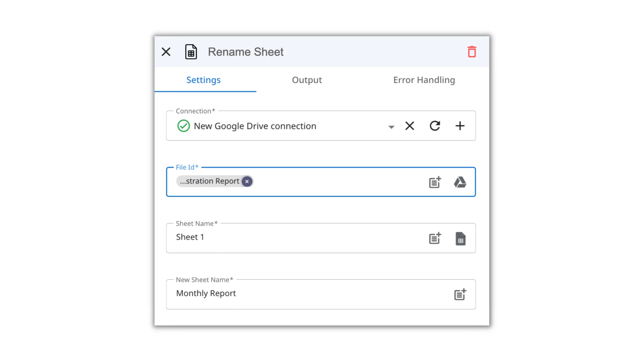The image size is (644, 362).
Task: Insert variable into New Sheet Name field
Action: tap(460, 294)
